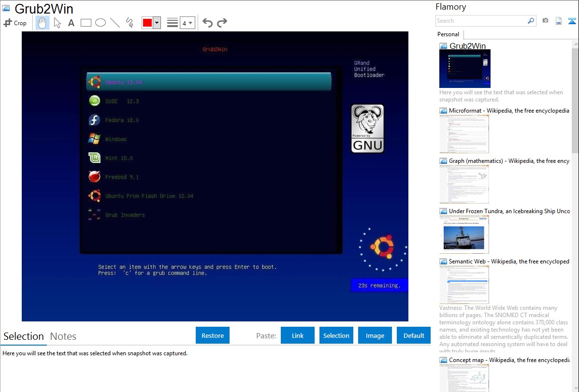
Task: Click the Restore button
Action: coord(213,335)
